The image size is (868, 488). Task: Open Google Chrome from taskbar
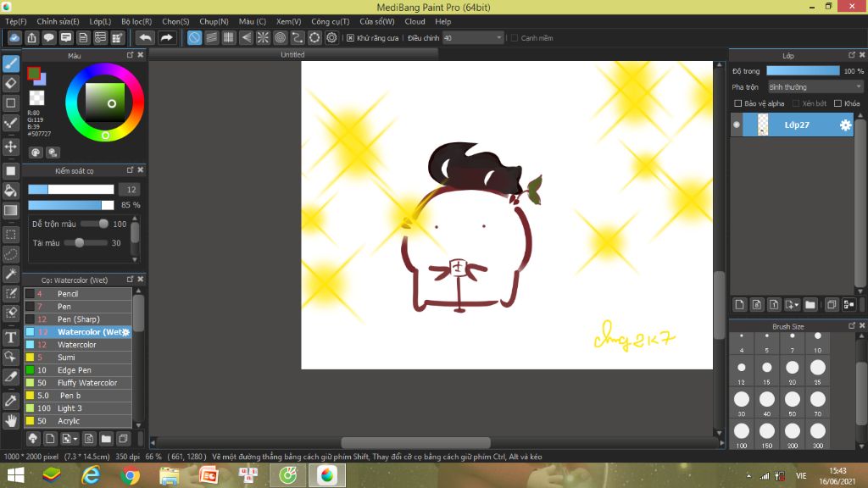point(130,475)
